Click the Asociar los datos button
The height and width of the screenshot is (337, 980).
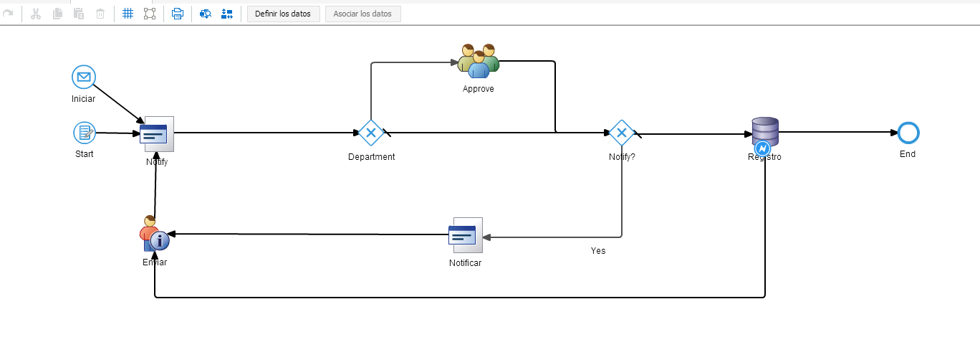coord(362,14)
